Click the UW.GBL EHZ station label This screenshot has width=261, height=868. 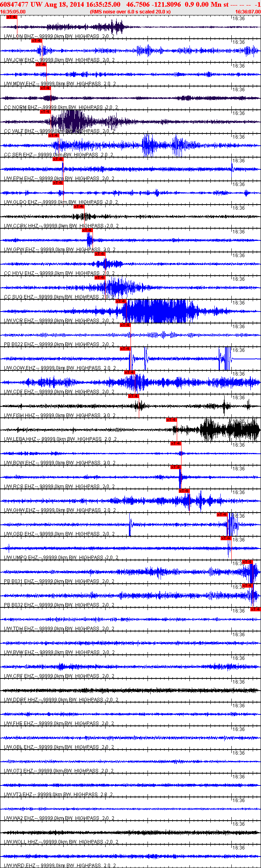(x=19, y=747)
